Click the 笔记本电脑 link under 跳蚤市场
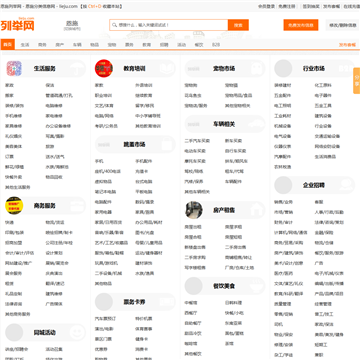The height and width of the screenshot is (360, 360). point(105,192)
